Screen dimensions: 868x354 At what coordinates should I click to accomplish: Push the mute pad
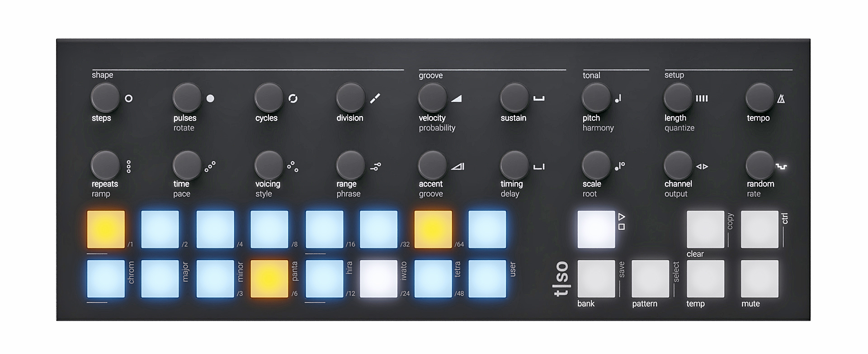click(760, 279)
